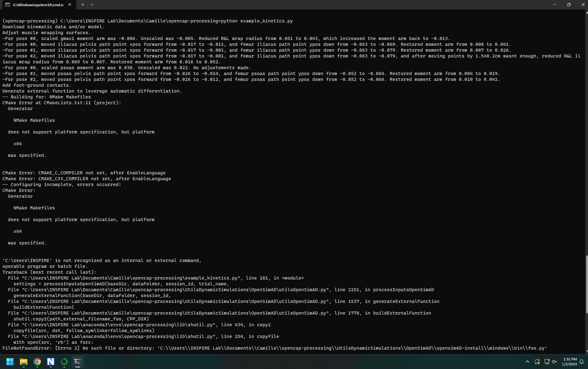
Task: Close the cmd.exe terminal tab
Action: tap(70, 5)
